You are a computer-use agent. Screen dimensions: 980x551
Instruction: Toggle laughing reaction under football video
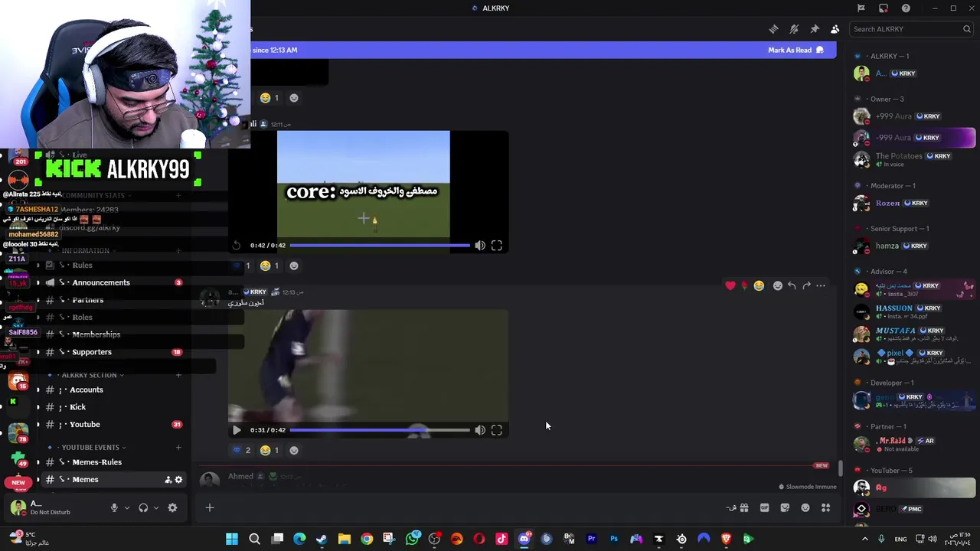click(269, 450)
